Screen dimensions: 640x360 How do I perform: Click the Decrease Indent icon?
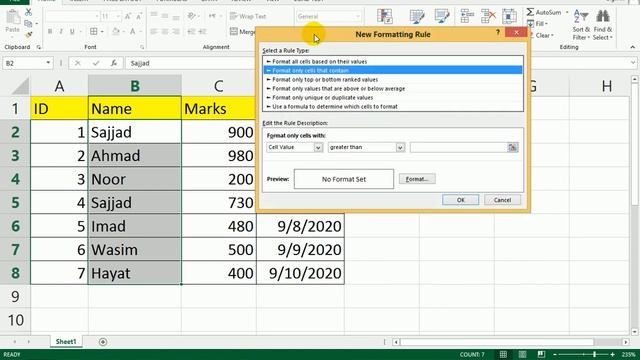tap(191, 31)
